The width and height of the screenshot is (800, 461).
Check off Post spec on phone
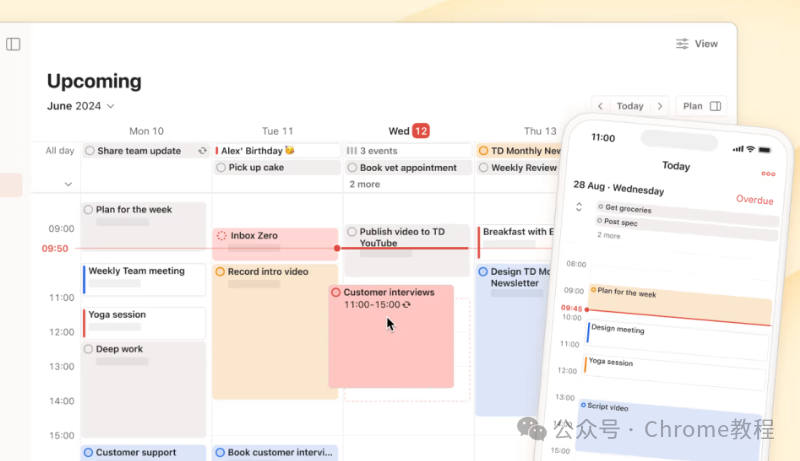(599, 220)
